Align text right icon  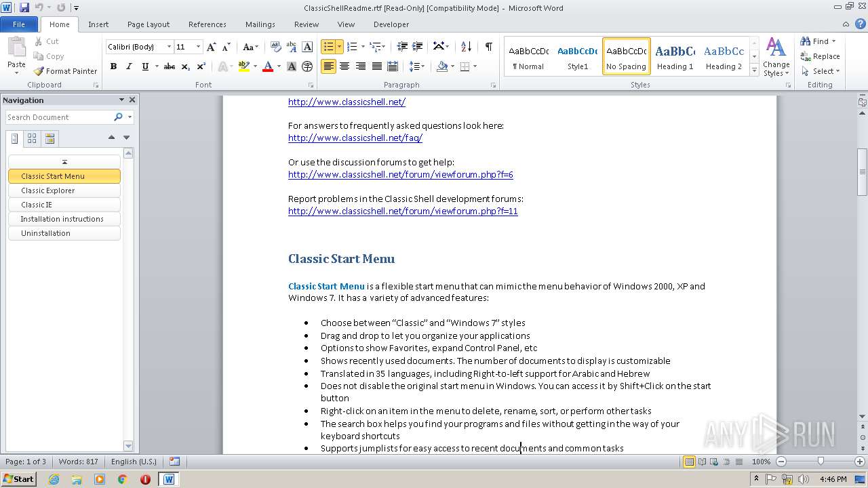(x=361, y=66)
